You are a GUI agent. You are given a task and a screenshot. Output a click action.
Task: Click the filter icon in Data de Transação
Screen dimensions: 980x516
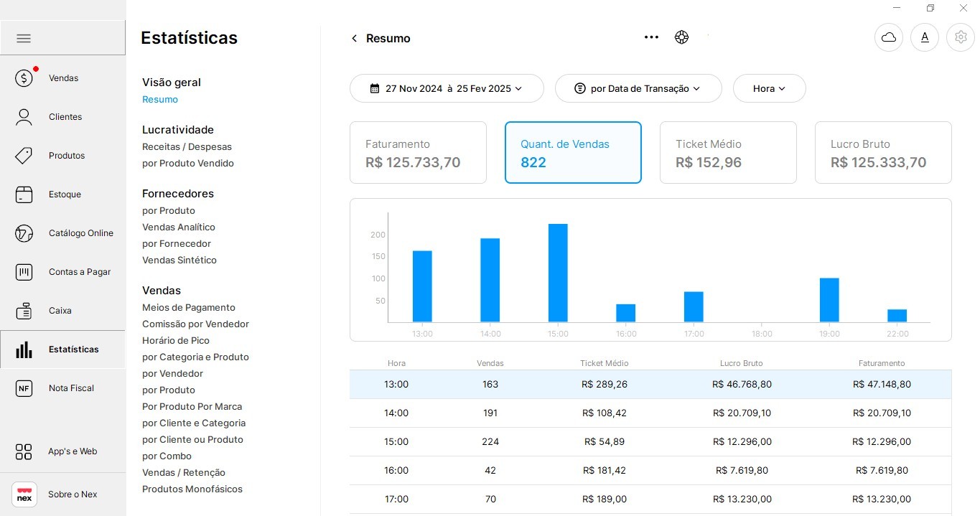[580, 88]
